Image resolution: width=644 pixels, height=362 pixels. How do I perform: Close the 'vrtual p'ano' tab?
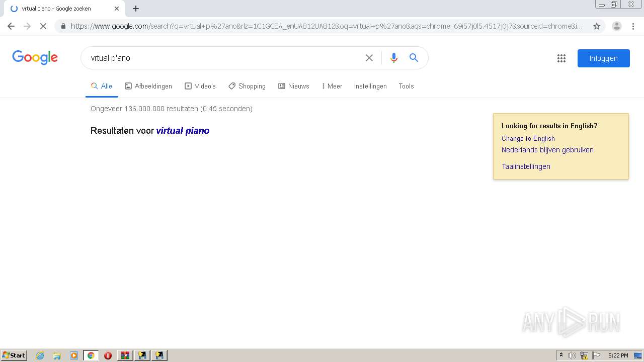[x=117, y=9]
